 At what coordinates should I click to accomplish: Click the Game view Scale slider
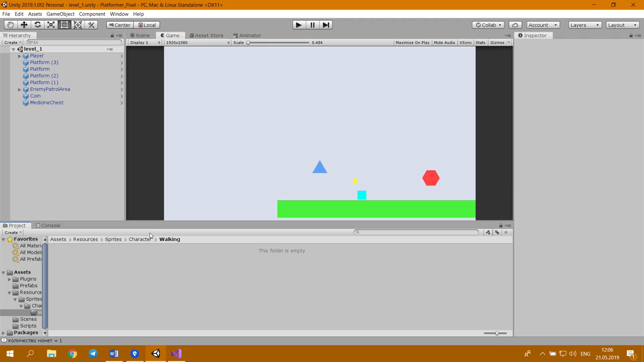click(x=278, y=43)
